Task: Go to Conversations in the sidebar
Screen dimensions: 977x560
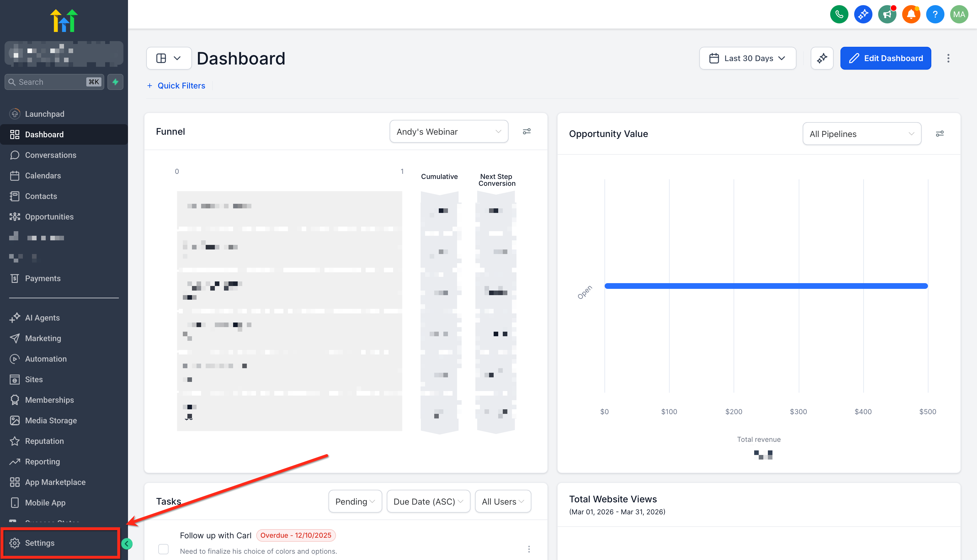Action: [x=51, y=155]
